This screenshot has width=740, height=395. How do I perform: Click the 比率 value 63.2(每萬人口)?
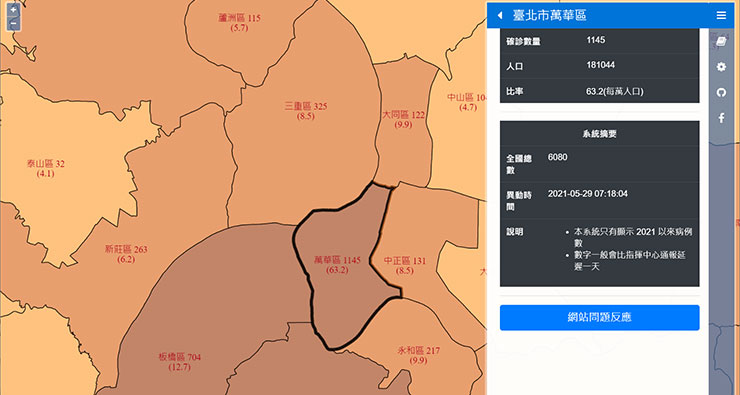[x=614, y=91]
